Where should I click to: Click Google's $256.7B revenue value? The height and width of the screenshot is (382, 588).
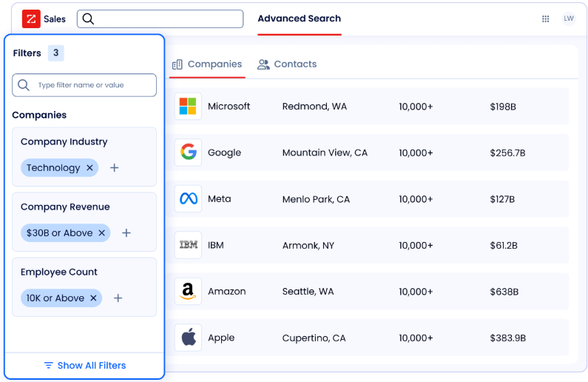[x=507, y=153]
